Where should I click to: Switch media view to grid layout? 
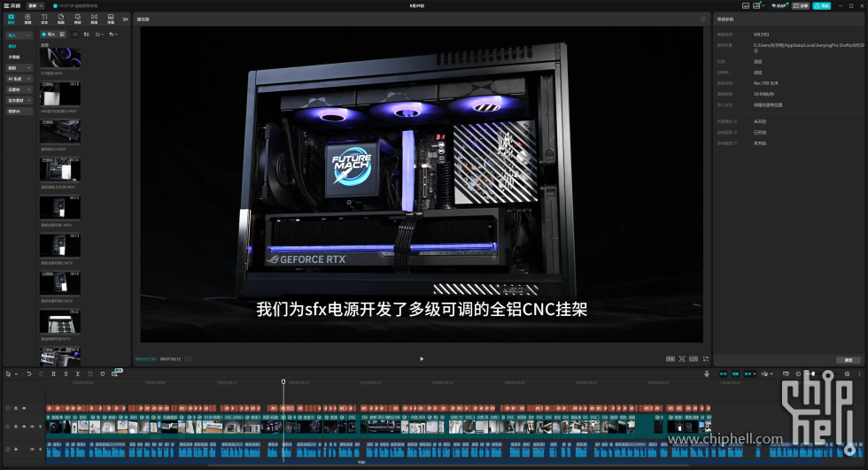click(87, 35)
